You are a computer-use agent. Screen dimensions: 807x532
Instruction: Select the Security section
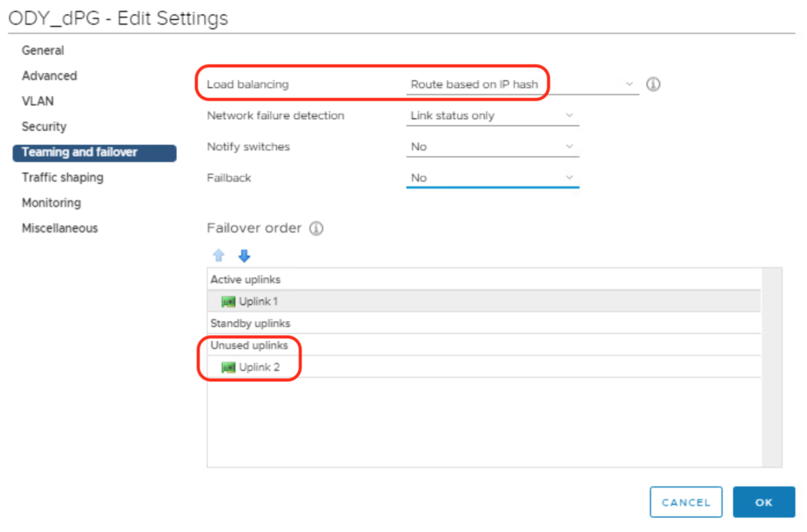(44, 126)
